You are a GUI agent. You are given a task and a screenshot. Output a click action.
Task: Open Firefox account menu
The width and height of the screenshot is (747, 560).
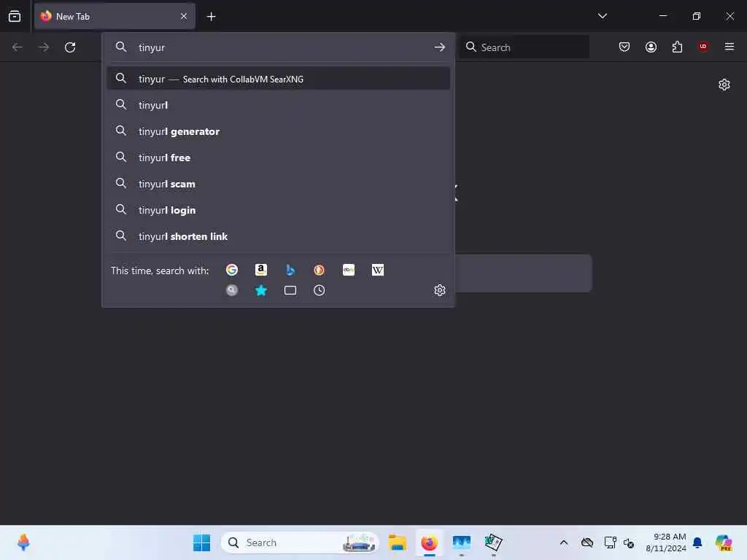pyautogui.click(x=651, y=47)
